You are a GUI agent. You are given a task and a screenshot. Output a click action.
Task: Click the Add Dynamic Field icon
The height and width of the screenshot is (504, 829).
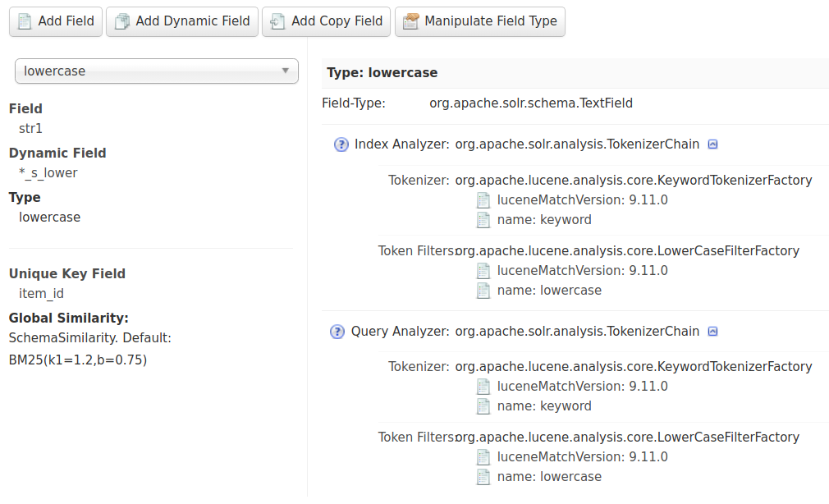pos(122,21)
